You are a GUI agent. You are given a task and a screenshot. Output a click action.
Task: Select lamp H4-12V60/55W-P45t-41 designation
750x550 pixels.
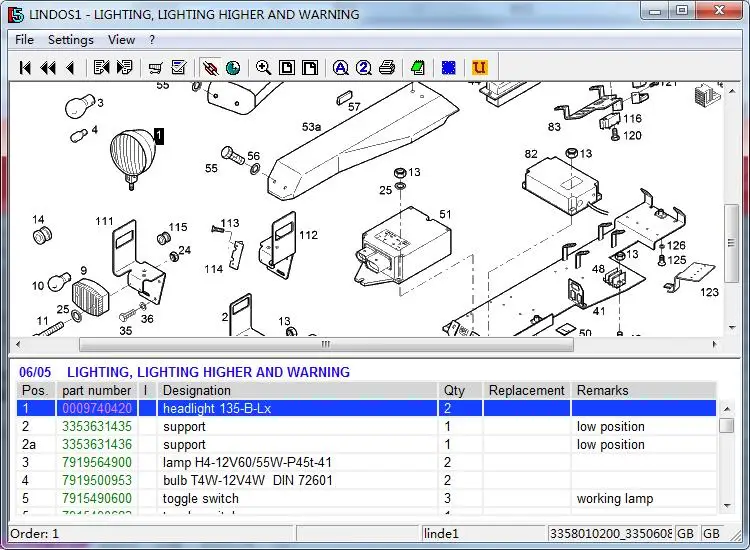tap(247, 462)
